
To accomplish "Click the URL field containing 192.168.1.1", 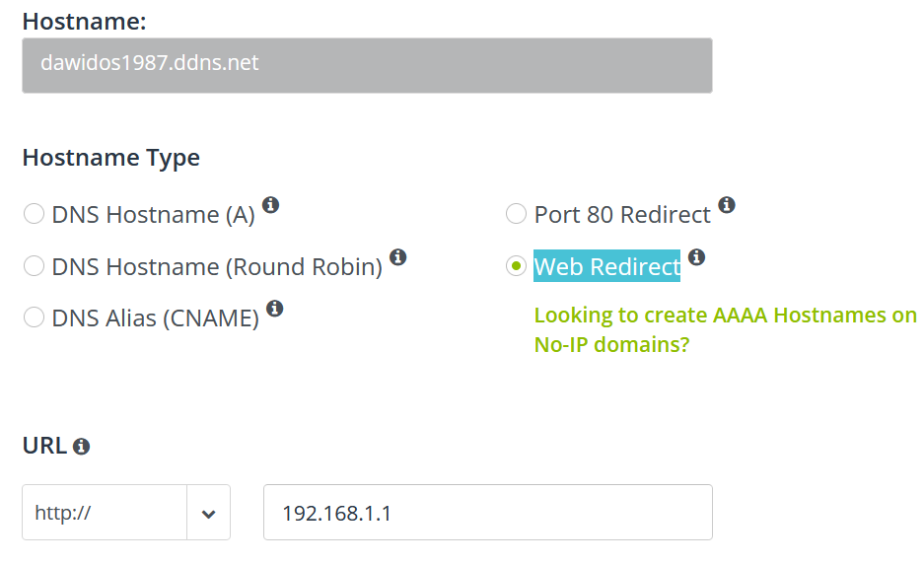I will click(488, 512).
